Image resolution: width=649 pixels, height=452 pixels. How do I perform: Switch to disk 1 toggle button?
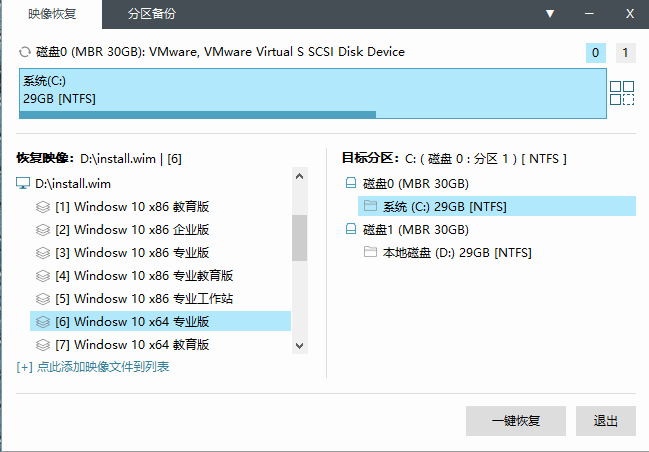click(x=625, y=53)
